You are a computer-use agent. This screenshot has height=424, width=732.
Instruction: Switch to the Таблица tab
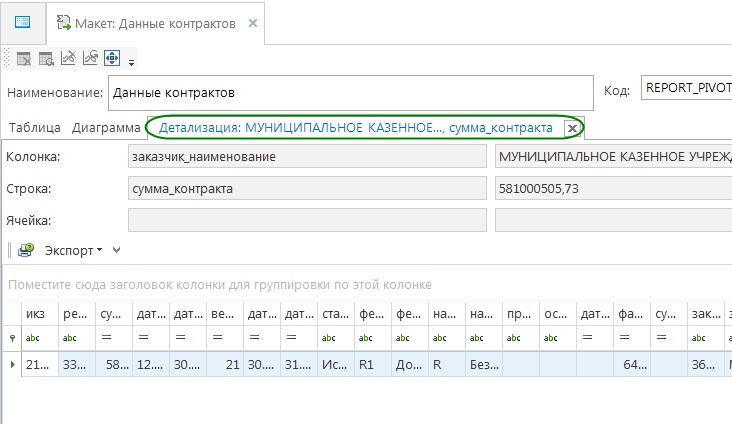33,128
